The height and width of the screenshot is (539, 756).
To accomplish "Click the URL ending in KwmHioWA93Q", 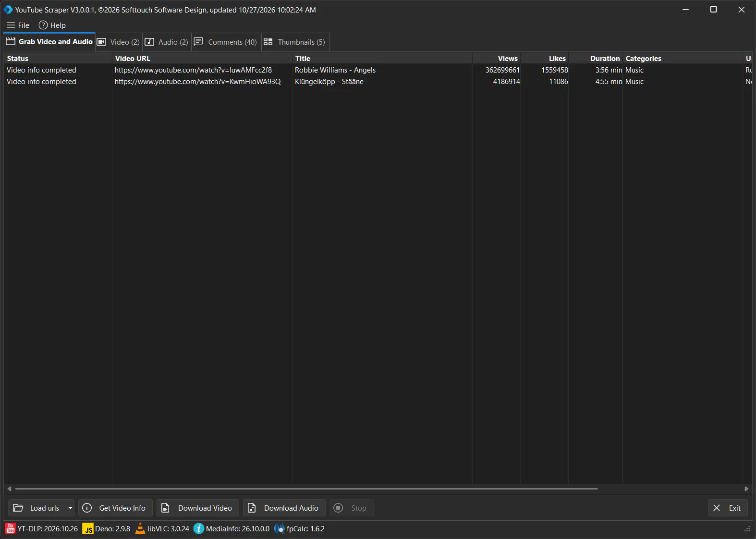I will pyautogui.click(x=198, y=82).
